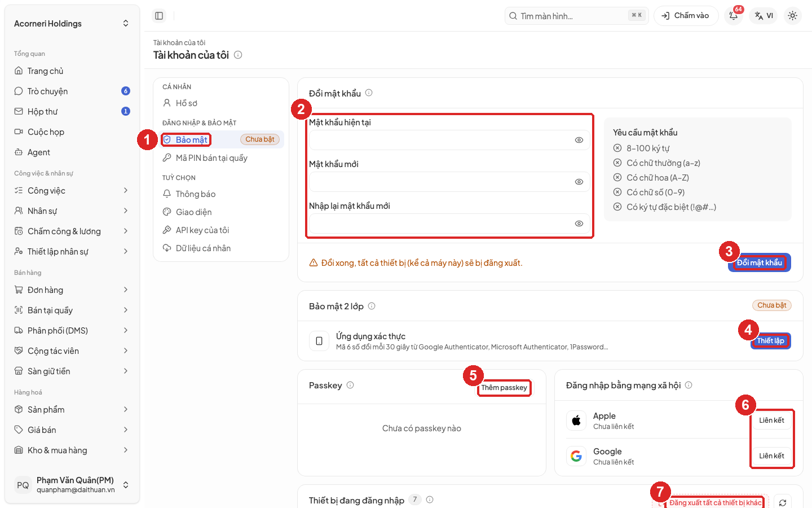Click info icon next to Passkey
The height and width of the screenshot is (508, 812).
[350, 385]
